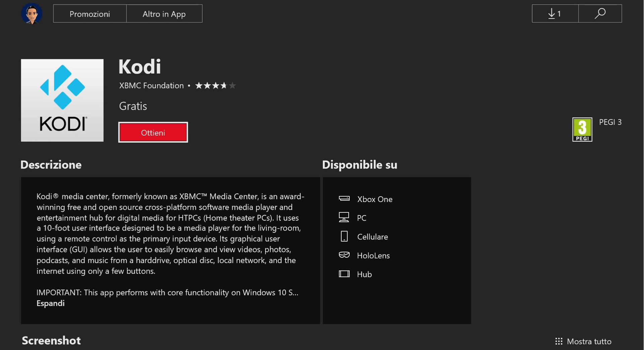Screen dimensions: 644x350
Task: Click the PC label
Action: (x=362, y=218)
